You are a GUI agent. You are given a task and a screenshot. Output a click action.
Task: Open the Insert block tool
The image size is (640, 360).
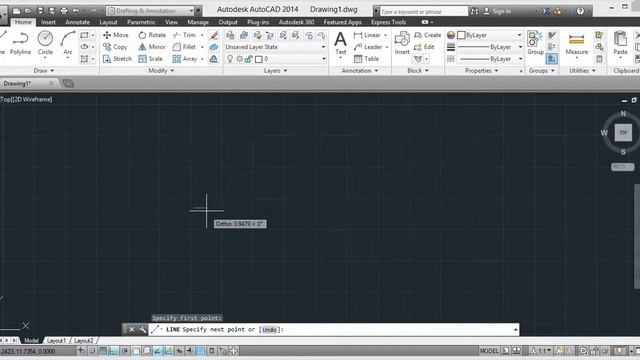coord(402,43)
